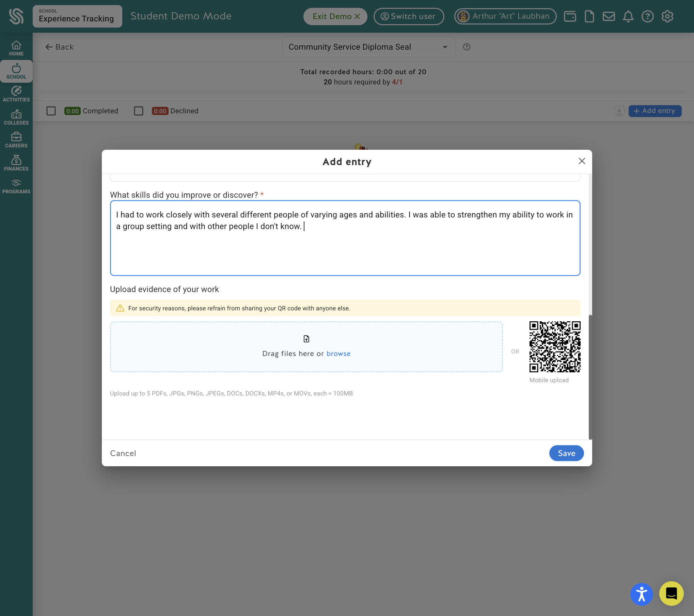Viewport: 694px width, 616px height.
Task: Close the Add entry dialog
Action: (x=582, y=161)
